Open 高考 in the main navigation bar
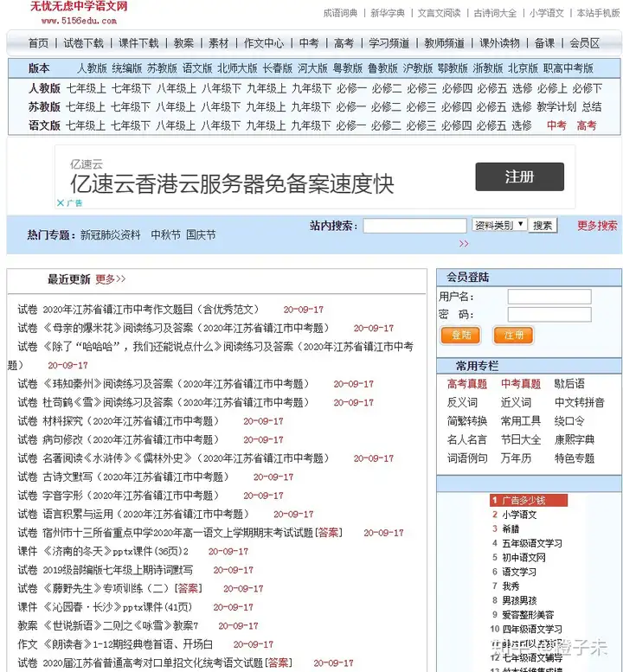 (x=344, y=43)
